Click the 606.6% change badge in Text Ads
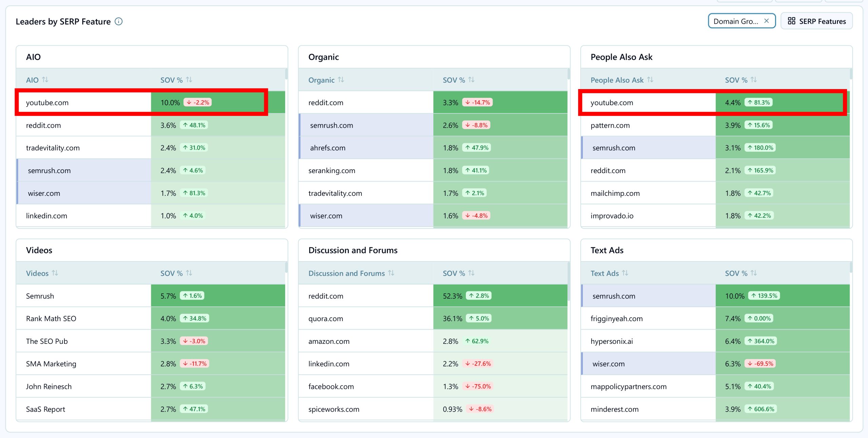Viewport: 868px width, 438px height. 761,409
